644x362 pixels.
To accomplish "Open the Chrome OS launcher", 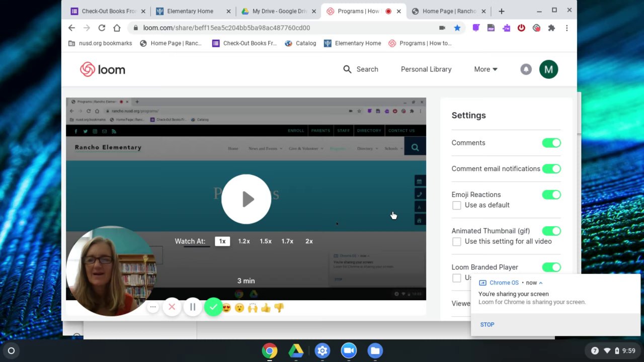I will click(x=11, y=350).
